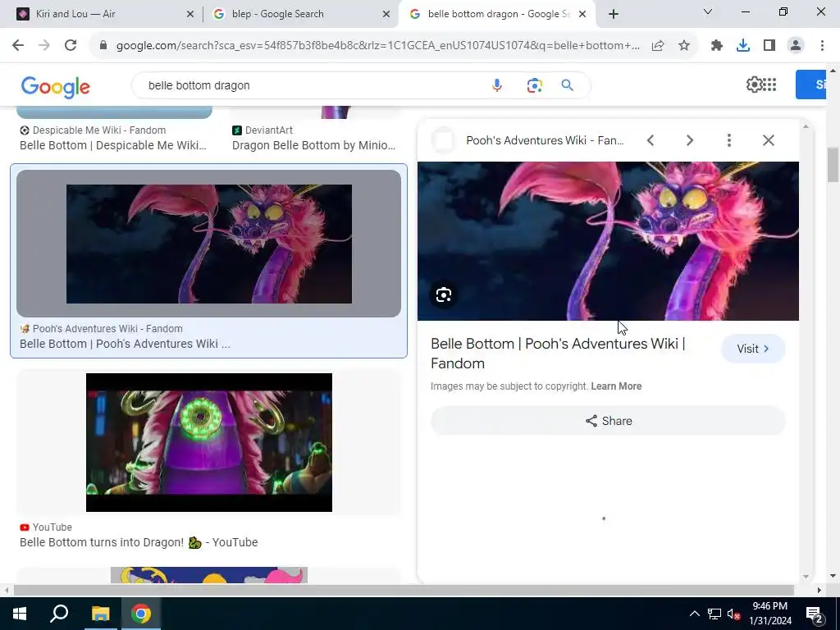Select the pink dragon thumbnail in results
The width and height of the screenshot is (840, 630).
(209, 244)
